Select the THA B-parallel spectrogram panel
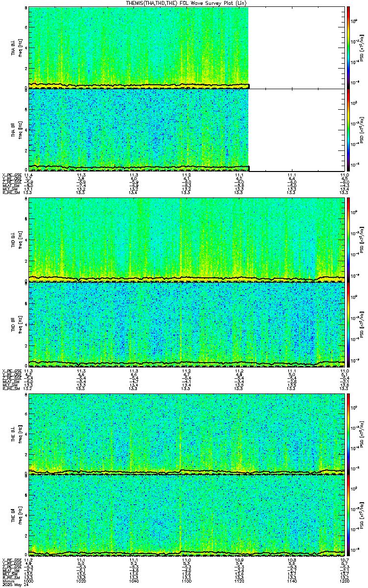Screen dimensions: 368x588 186,130
